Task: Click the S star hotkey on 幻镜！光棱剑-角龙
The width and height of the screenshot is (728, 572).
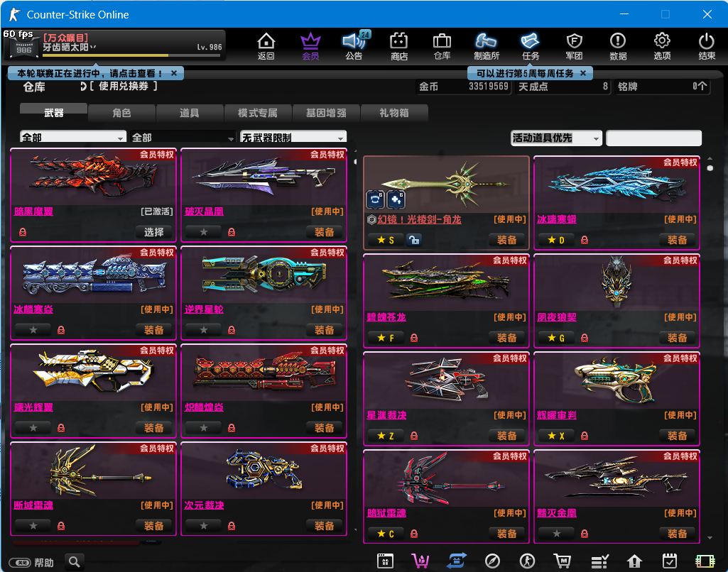Action: [386, 240]
